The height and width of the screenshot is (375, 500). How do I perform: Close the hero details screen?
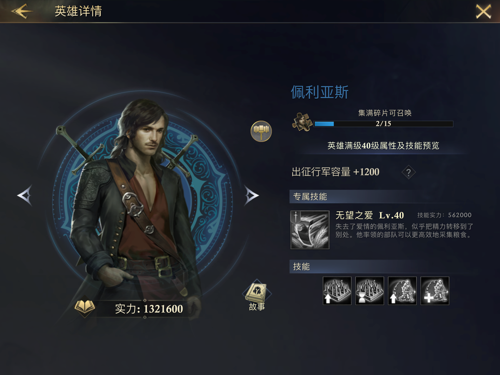483,12
